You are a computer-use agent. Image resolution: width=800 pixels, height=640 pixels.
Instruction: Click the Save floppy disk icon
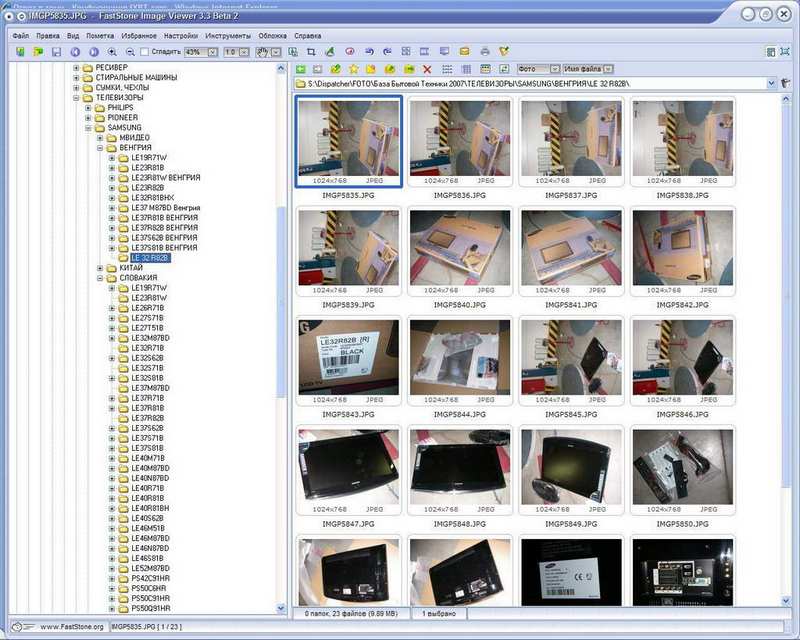(56, 51)
